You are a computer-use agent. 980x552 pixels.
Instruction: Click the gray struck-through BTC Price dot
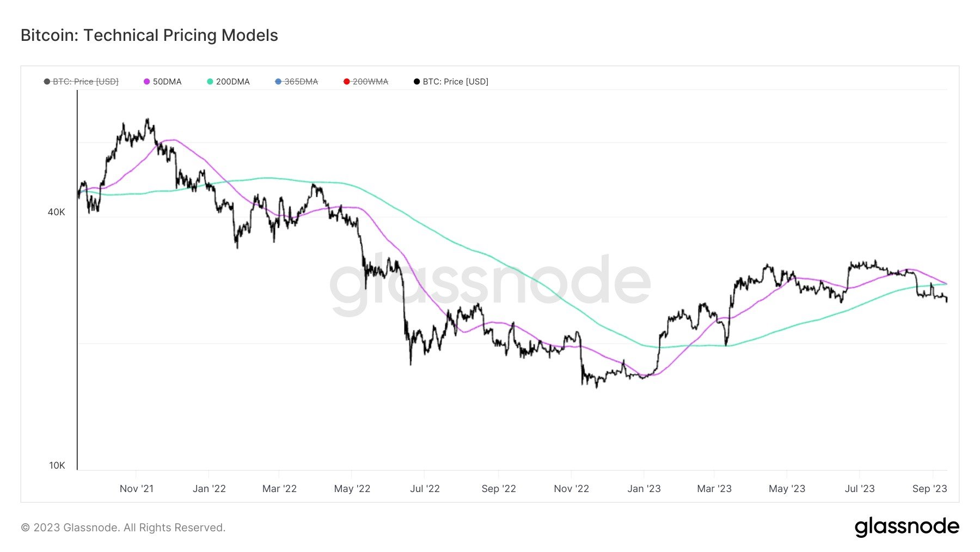[47, 82]
